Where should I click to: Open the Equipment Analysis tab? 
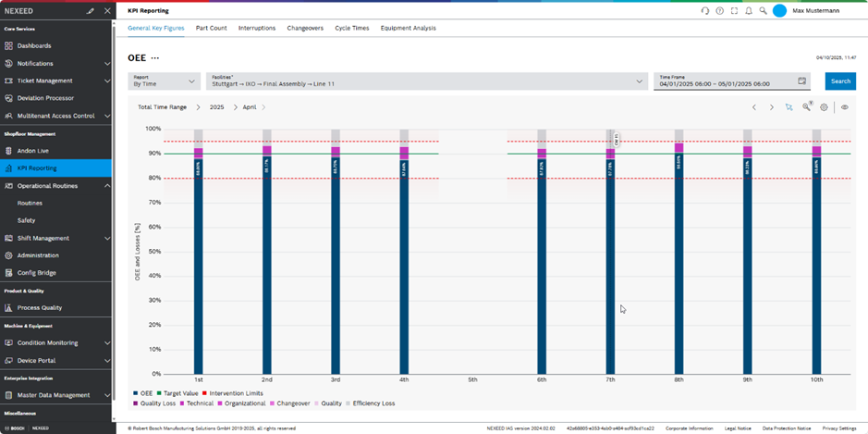tap(408, 28)
